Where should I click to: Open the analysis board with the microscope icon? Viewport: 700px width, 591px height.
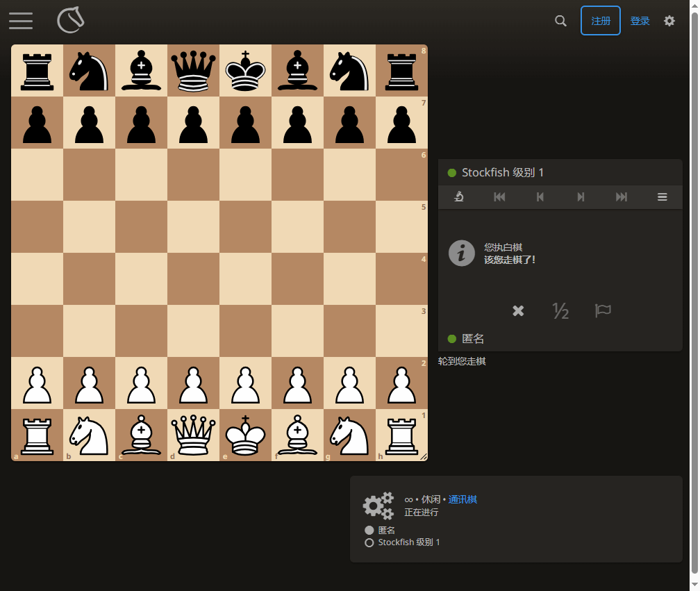(458, 197)
